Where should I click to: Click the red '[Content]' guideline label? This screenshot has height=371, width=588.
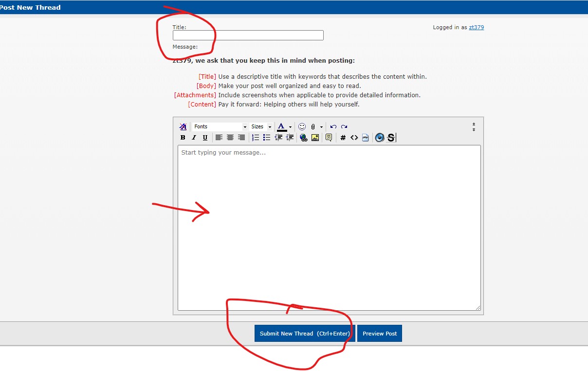click(x=202, y=104)
